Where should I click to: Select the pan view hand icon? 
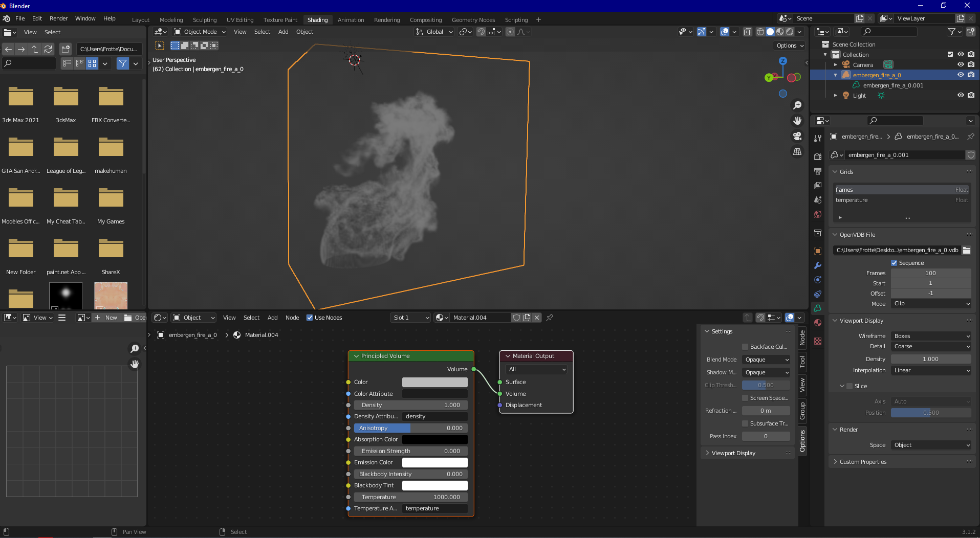[x=797, y=121]
